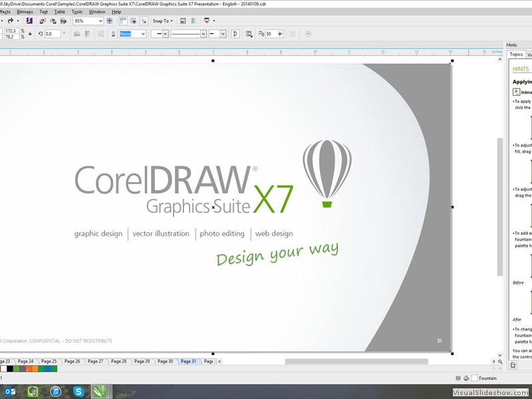
Task: Open the Bitmaps menu
Action: pos(25,12)
